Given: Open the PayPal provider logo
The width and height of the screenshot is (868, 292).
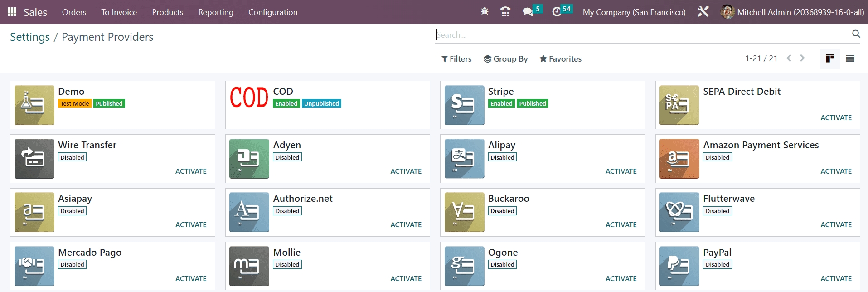Looking at the screenshot, I should point(679,266).
